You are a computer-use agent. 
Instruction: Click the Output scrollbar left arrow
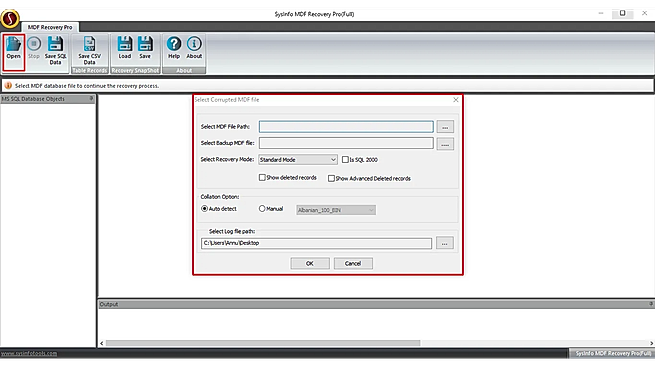click(x=102, y=343)
